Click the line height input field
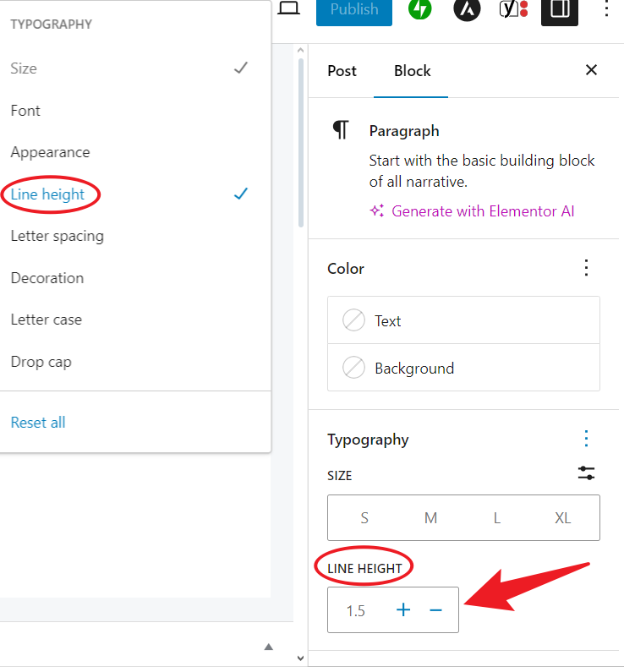624x672 pixels. click(357, 610)
